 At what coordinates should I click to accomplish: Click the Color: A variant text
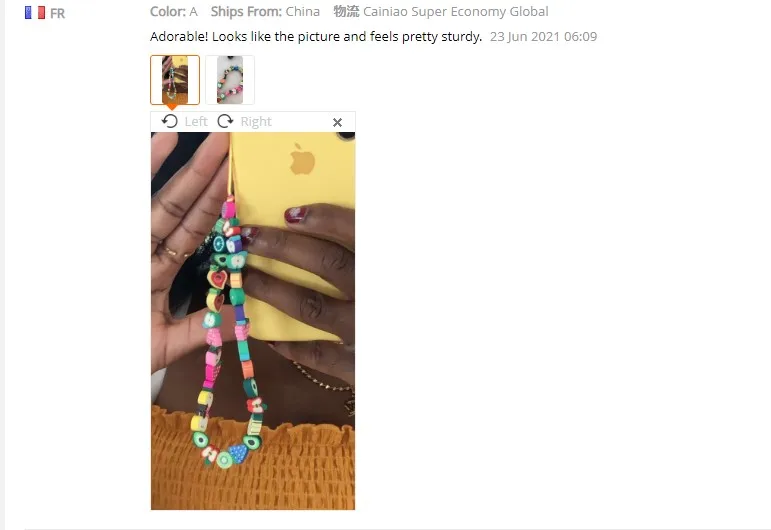click(174, 11)
